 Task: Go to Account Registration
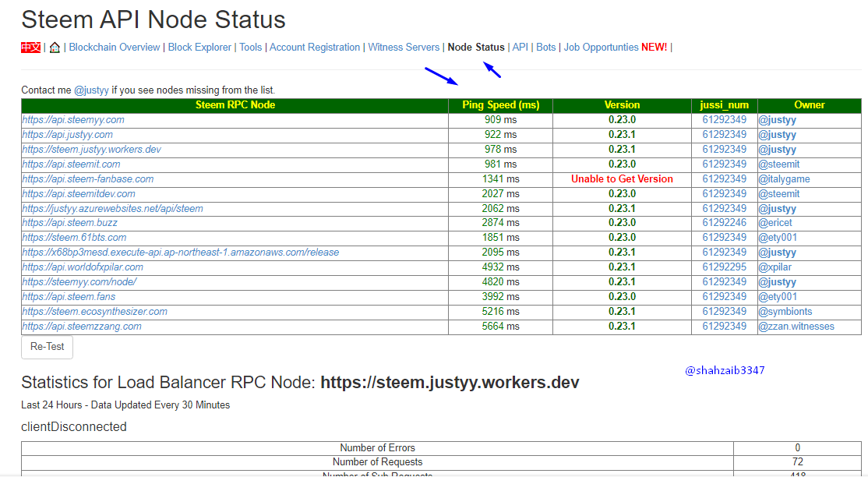(315, 48)
